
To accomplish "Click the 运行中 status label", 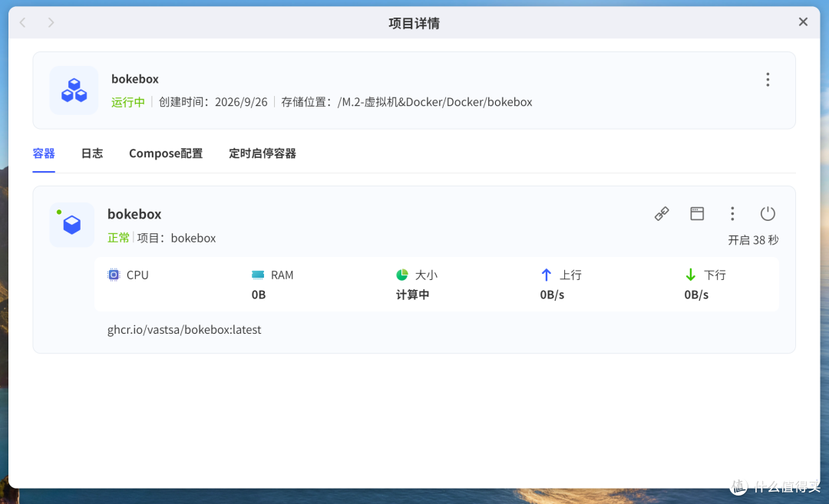I will [x=128, y=102].
